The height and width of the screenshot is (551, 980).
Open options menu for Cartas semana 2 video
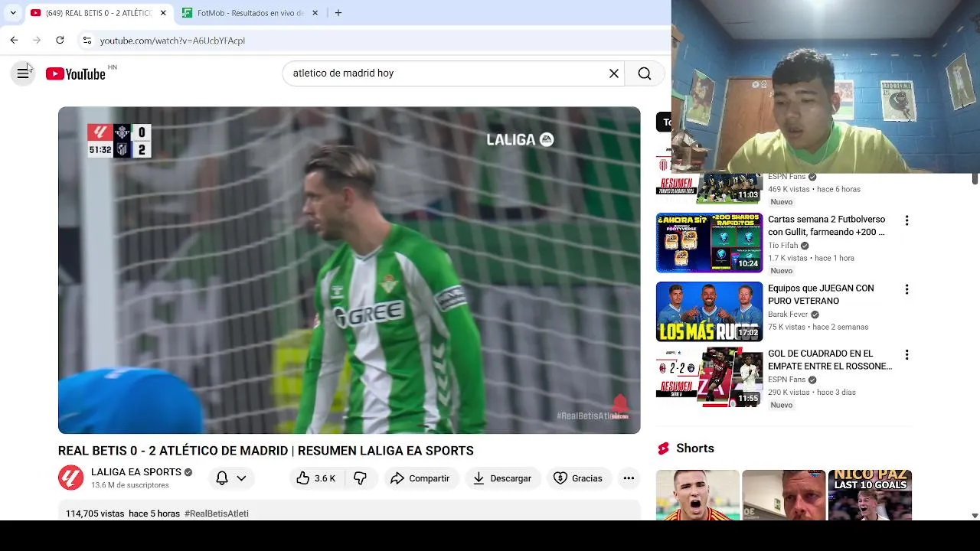pos(906,220)
